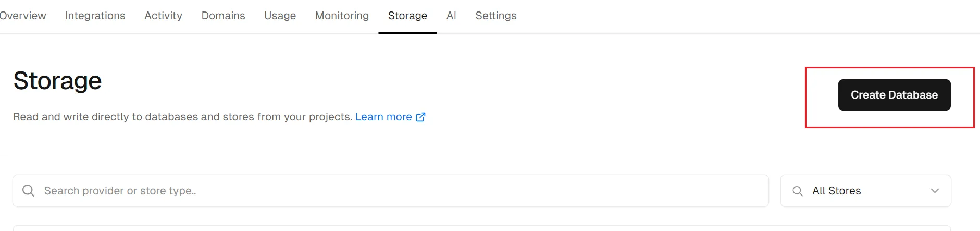Select the active Storage tab
980x231 pixels.
pos(407,16)
